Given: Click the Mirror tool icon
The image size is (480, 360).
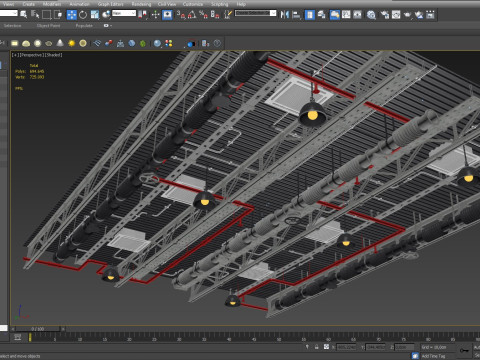Looking at the screenshot, I should 284,15.
